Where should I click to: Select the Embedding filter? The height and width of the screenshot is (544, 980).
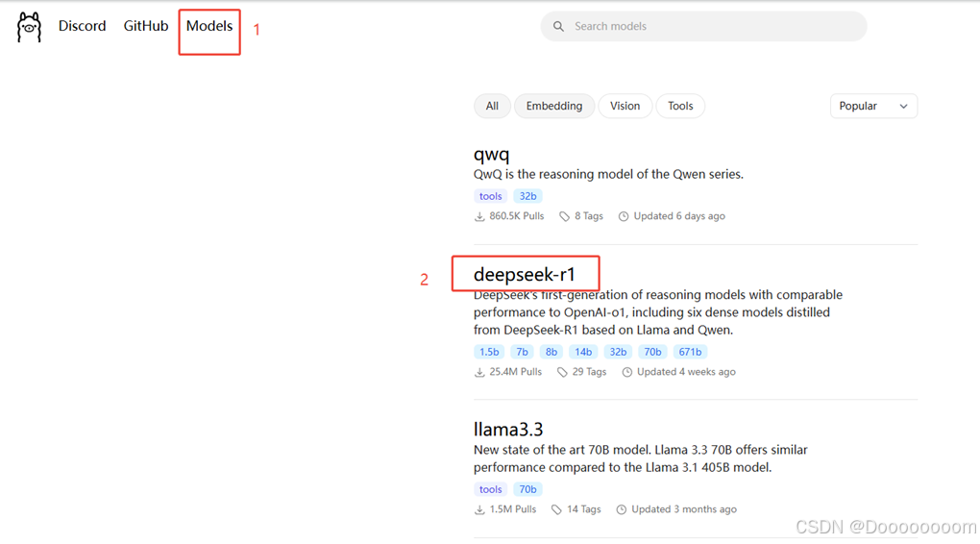pos(554,106)
